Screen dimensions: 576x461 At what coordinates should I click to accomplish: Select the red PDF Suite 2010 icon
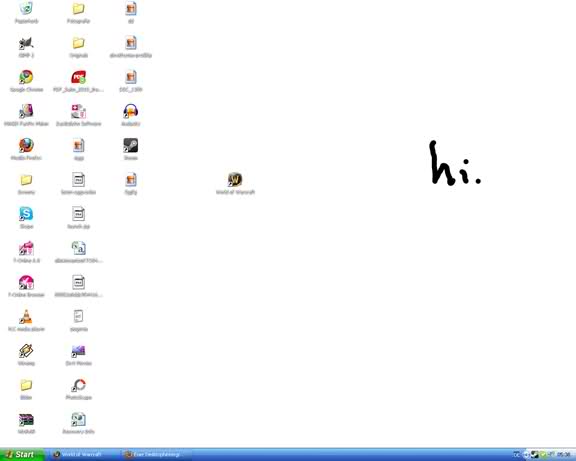[78, 78]
